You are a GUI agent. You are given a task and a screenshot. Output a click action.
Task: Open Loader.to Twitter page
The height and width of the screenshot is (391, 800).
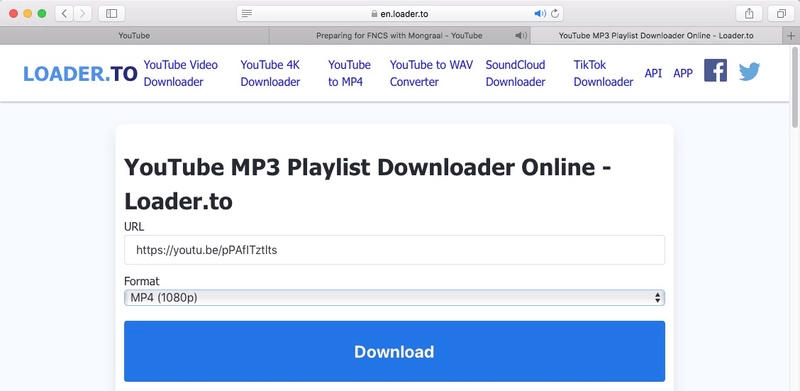click(x=749, y=71)
